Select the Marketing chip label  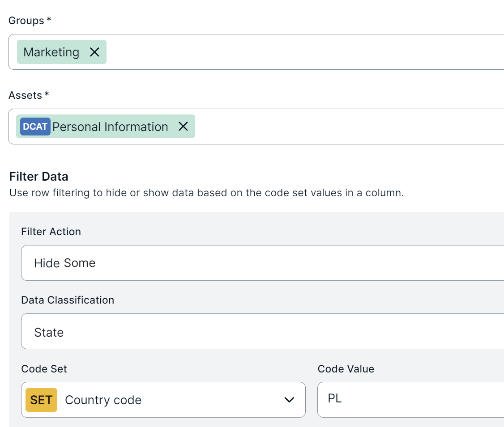(51, 52)
